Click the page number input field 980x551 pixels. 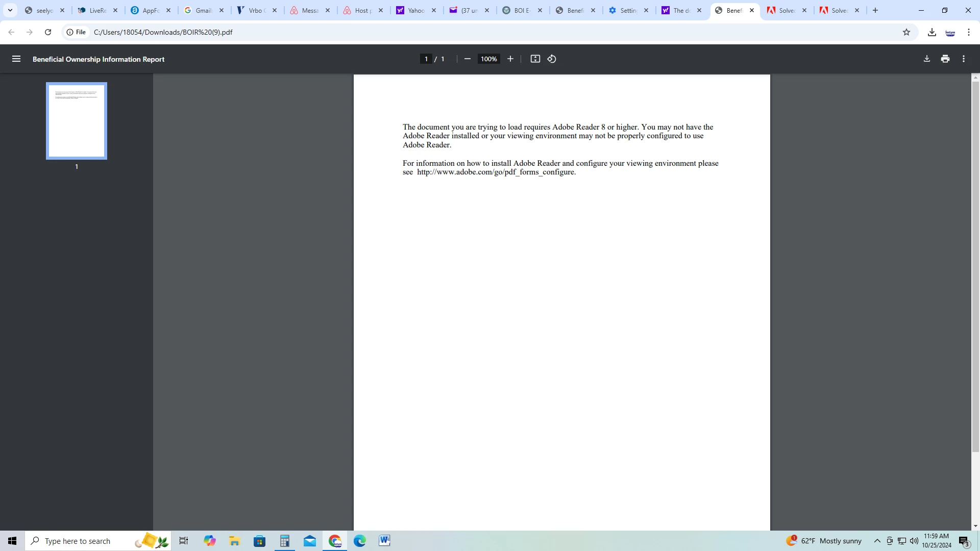[x=426, y=59]
